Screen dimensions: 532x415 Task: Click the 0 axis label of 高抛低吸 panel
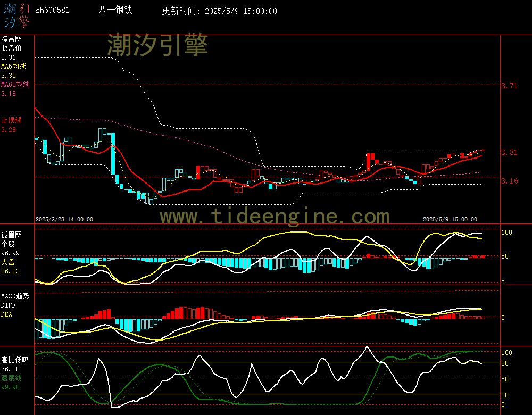tap(503, 405)
